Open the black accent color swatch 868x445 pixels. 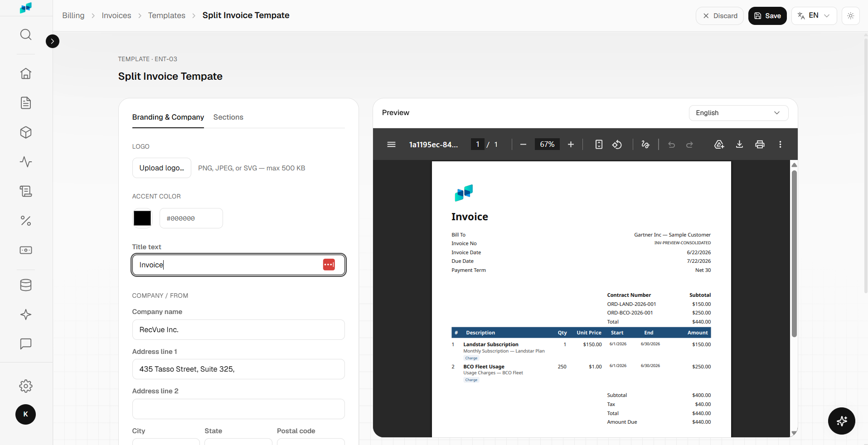click(142, 218)
